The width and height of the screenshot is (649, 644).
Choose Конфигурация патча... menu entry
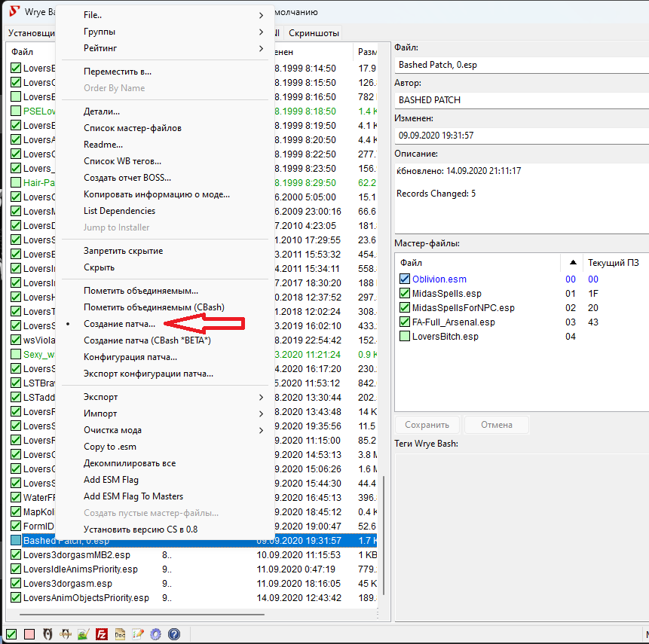pos(136,357)
